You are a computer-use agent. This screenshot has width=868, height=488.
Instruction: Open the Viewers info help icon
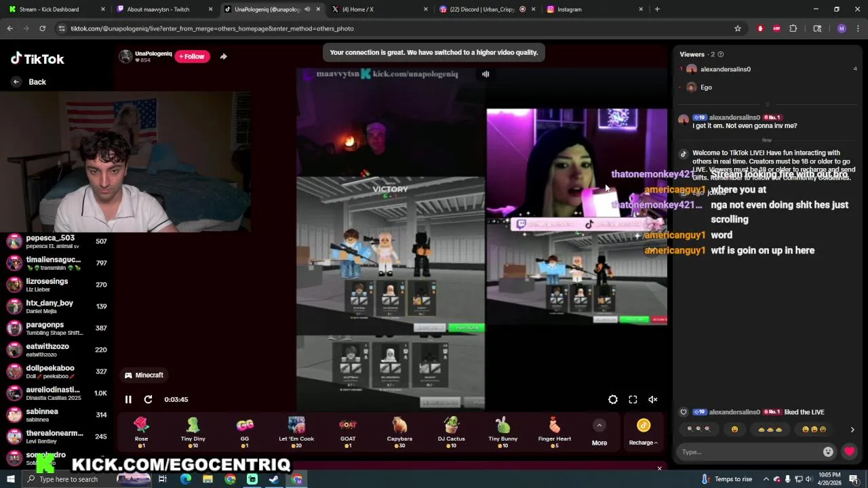(720, 54)
